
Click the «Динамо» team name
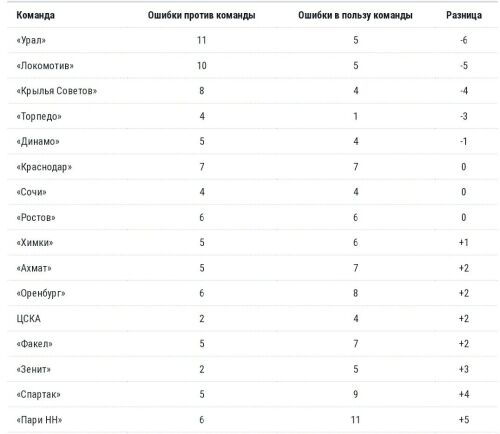38,142
